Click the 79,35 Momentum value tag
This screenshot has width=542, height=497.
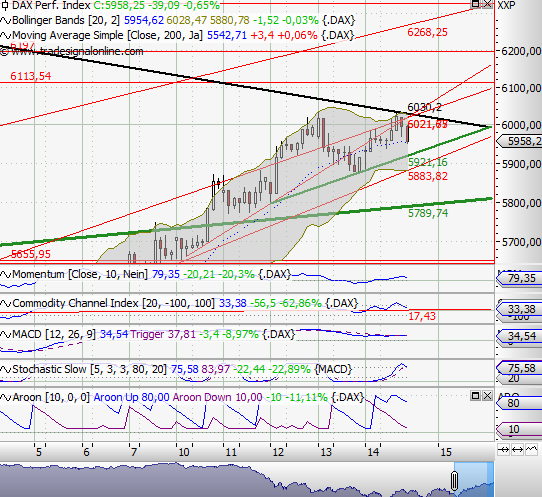click(519, 279)
